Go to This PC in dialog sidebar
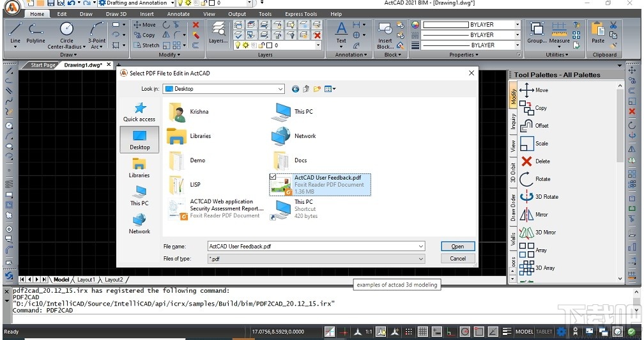Viewport: 644px width, 340px height. click(x=139, y=196)
